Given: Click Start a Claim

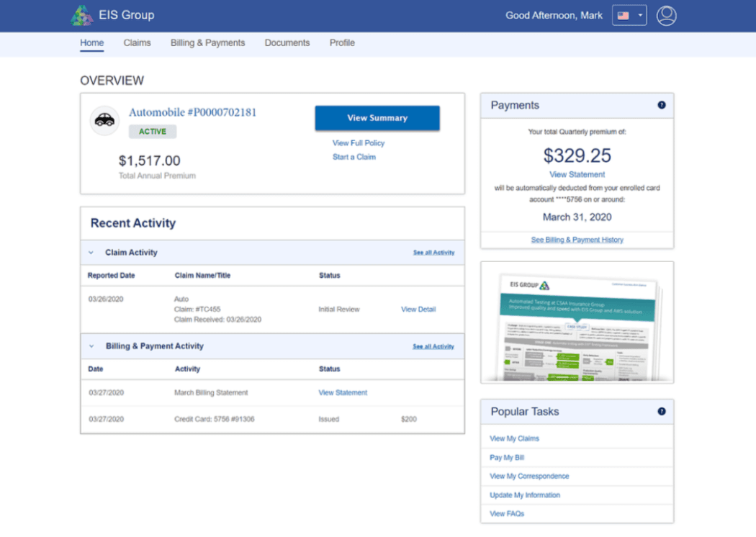Looking at the screenshot, I should (x=354, y=156).
